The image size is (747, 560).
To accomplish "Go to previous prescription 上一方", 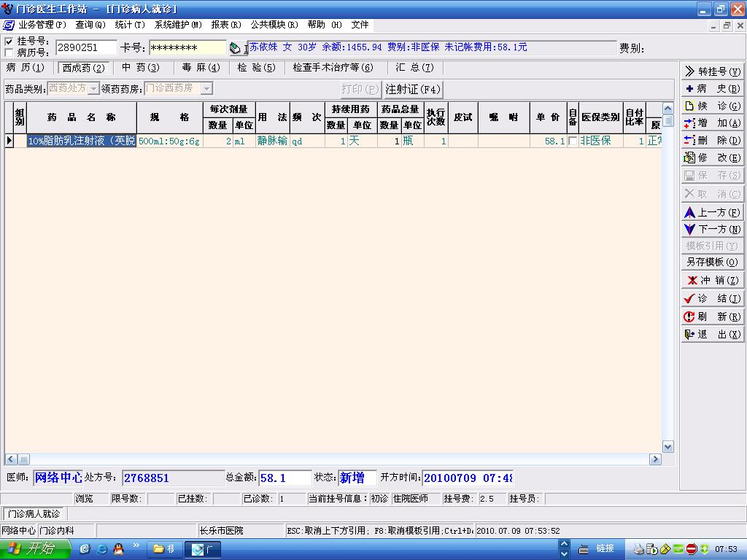I will pos(712,212).
